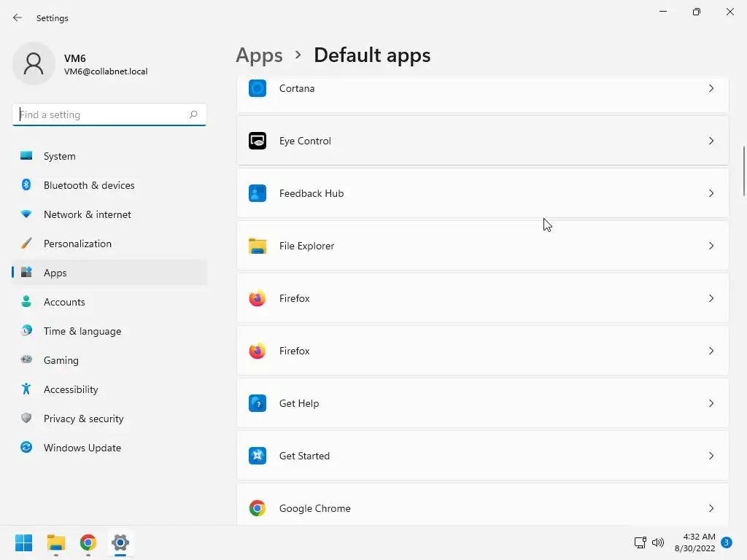Click the File Explorer label text
Viewport: 747px width, 560px height.
point(307,246)
